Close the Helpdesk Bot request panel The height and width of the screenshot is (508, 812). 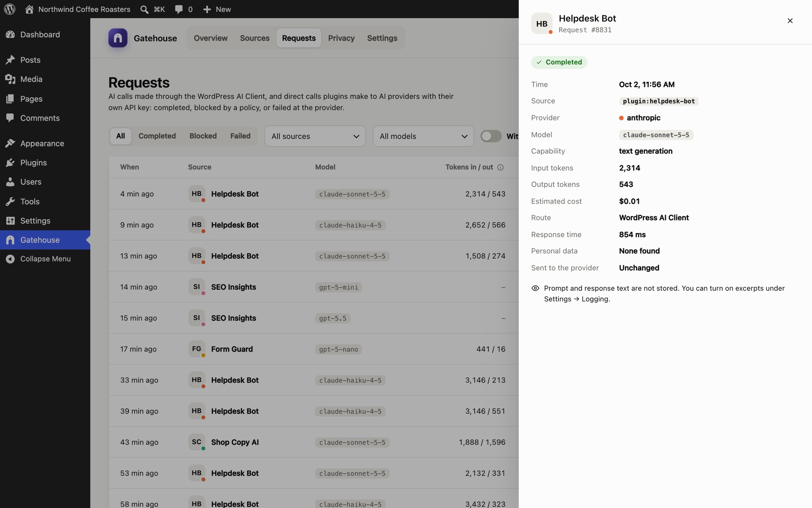pyautogui.click(x=790, y=21)
